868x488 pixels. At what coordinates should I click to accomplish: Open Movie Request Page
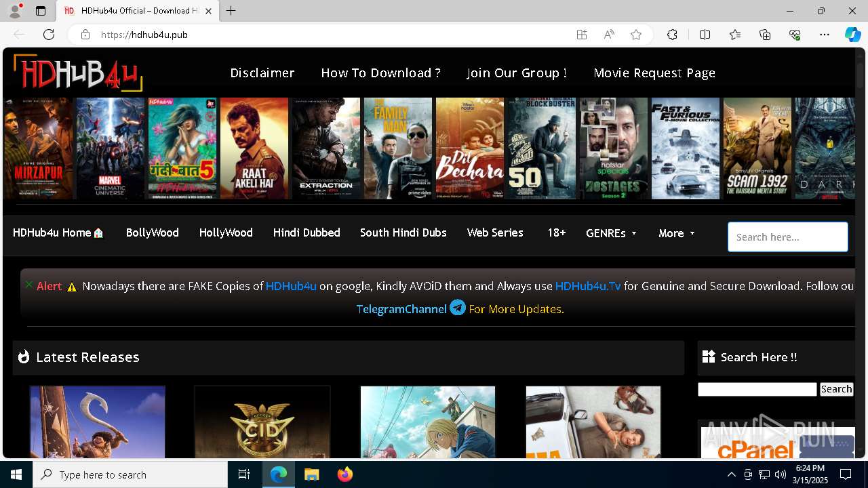tap(654, 73)
